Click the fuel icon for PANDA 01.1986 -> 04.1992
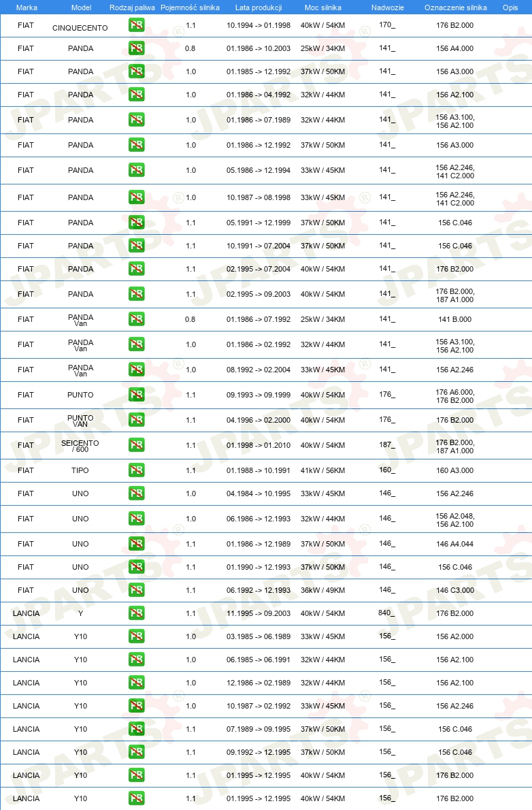The image size is (532, 810). (136, 95)
